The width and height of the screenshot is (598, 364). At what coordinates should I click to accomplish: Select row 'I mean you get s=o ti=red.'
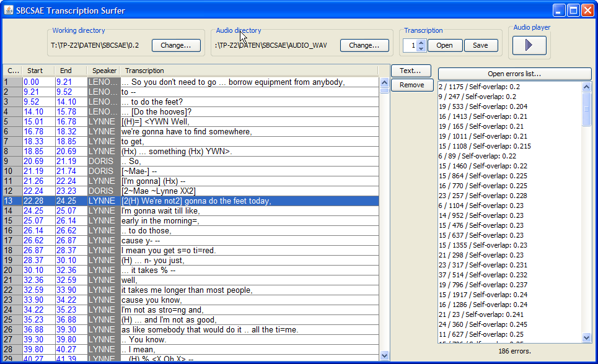(191, 251)
